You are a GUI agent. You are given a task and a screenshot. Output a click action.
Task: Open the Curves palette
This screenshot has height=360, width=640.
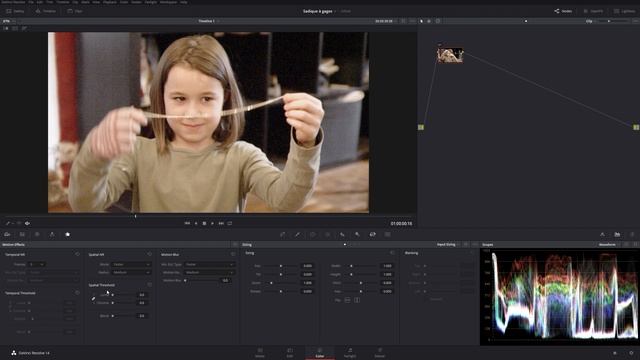coord(282,234)
